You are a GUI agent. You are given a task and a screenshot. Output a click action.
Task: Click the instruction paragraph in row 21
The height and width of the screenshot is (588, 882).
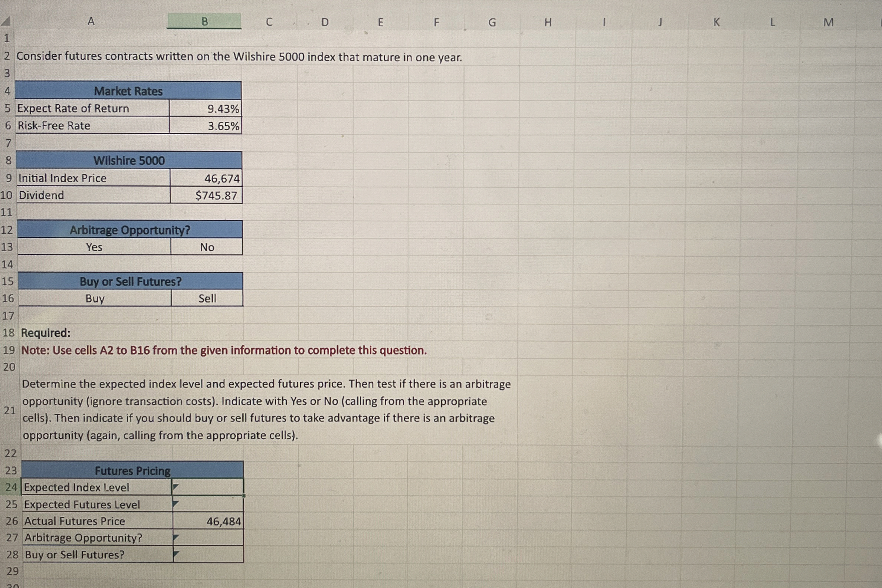click(267, 410)
